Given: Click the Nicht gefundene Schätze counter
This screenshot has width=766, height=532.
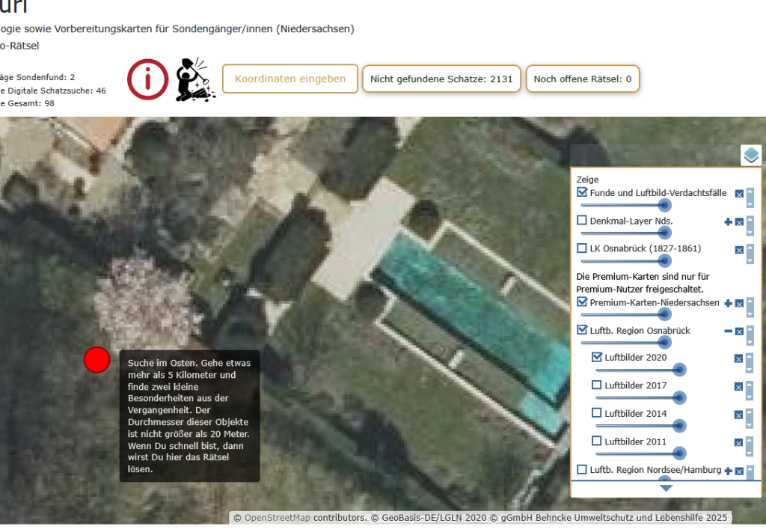Looking at the screenshot, I should click(441, 79).
